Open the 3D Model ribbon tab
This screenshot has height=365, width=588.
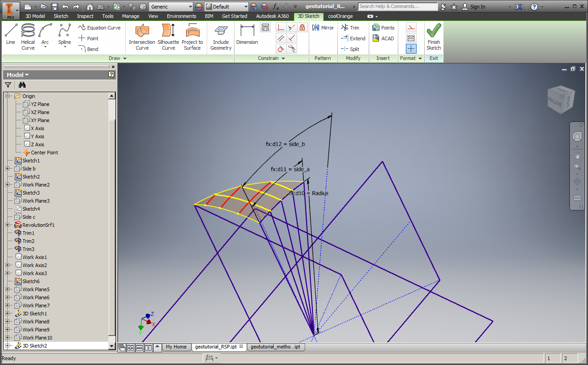click(x=35, y=16)
